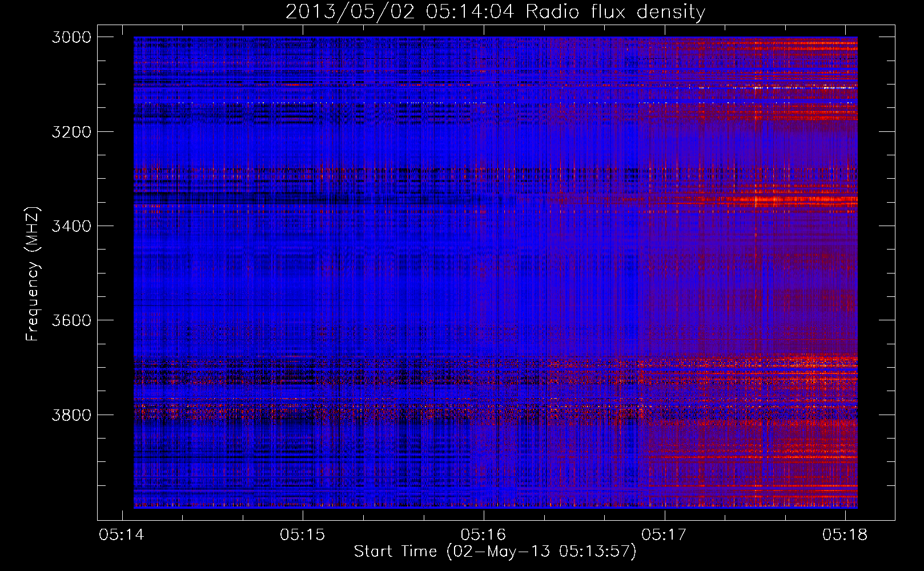Viewport: 924px width, 571px height.
Task: Select the '3000' frequency axis label
Action: click(71, 37)
